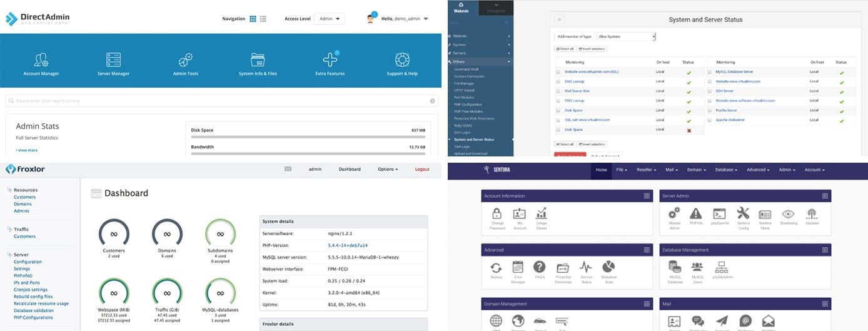Select the Sentora Home tab
Viewport: 868px width, 331px height.
(x=601, y=170)
